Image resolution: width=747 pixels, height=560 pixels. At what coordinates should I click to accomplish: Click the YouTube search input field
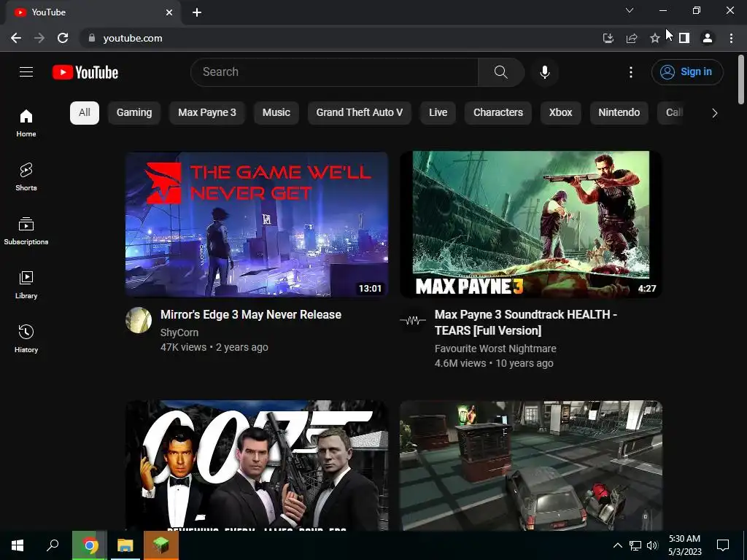coord(334,72)
